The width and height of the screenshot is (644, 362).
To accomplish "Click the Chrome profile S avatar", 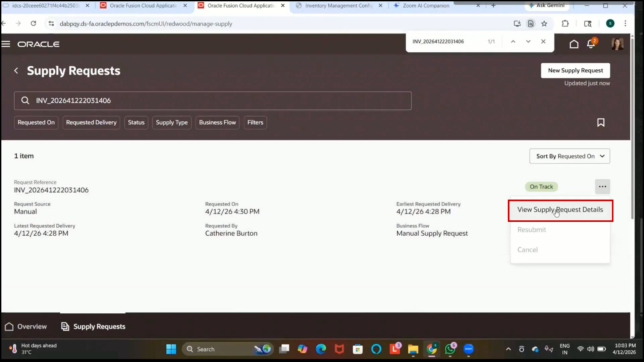I will 610,23.
